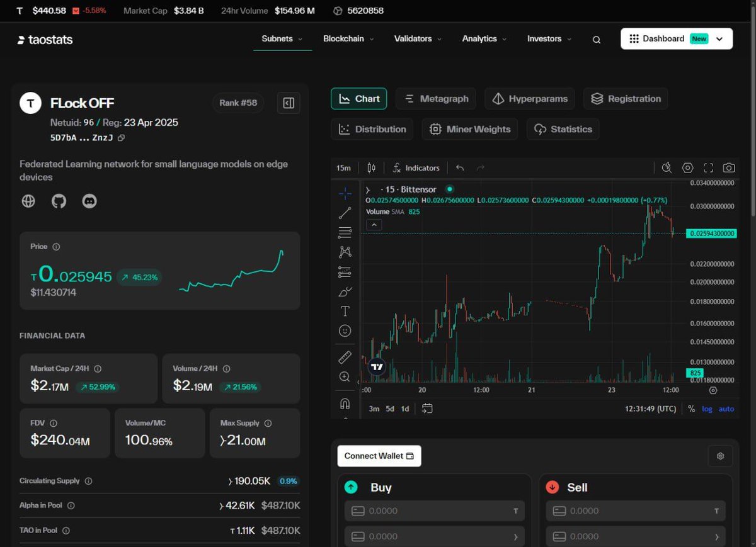This screenshot has width=756, height=547.
Task: Open the Dashboard dropdown
Action: point(677,38)
